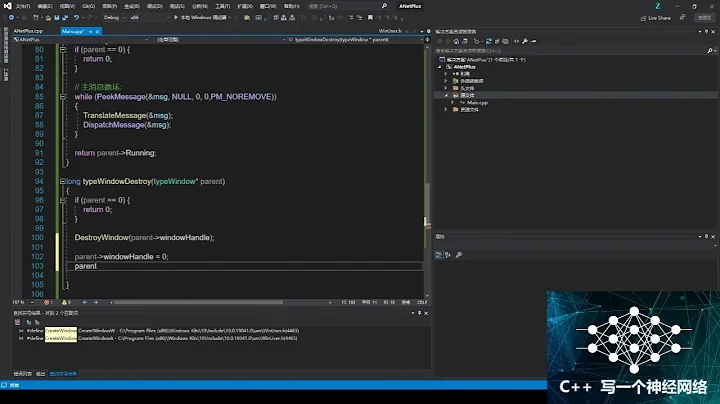Open the Error List tab in the bottom panel
Image resolution: width=720 pixels, height=404 pixels.
(x=22, y=374)
